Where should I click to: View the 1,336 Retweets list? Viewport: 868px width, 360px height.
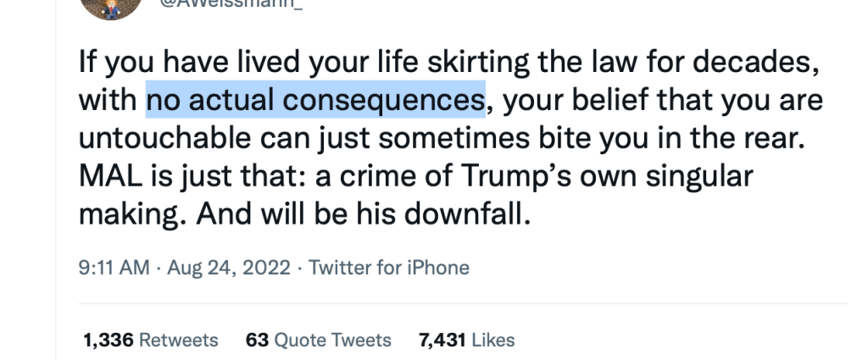click(150, 341)
